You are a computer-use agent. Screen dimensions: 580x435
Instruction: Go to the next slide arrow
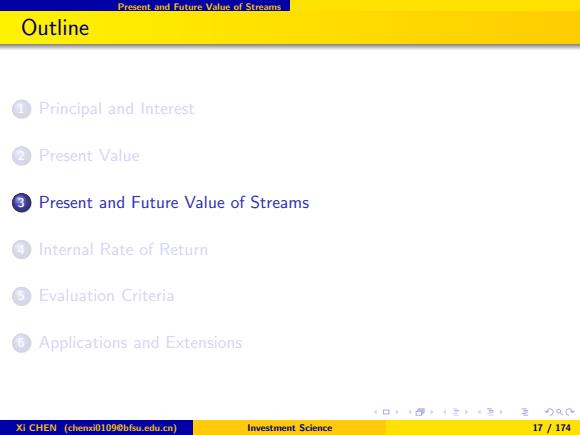point(397,412)
